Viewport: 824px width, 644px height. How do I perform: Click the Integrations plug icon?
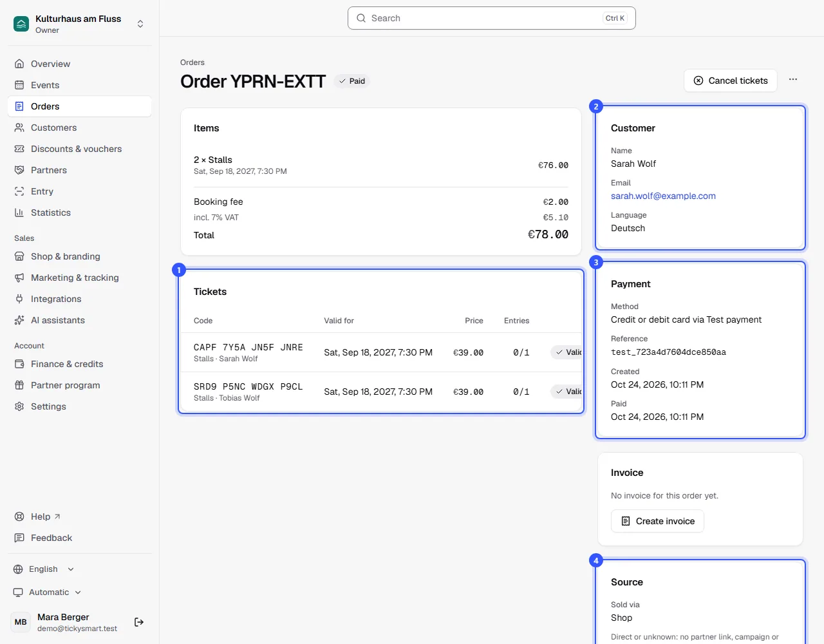(x=19, y=299)
